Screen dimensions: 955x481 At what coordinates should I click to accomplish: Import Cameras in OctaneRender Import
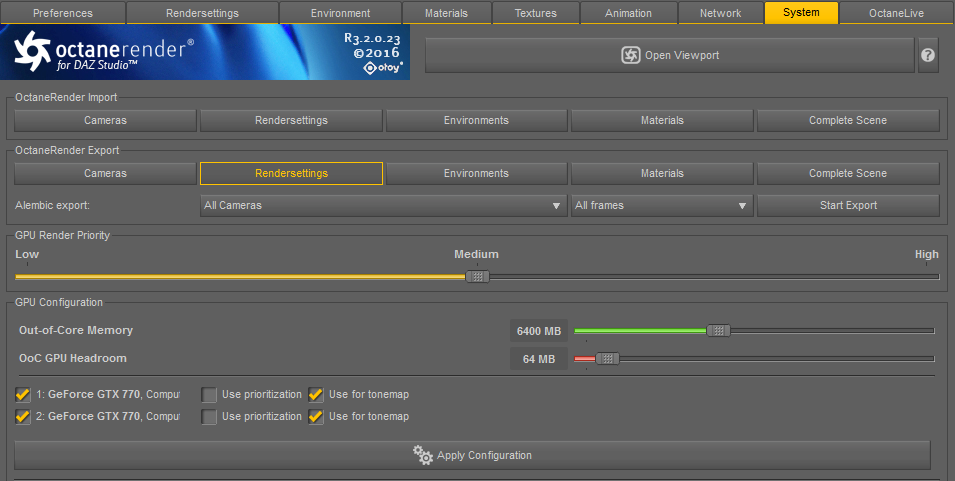pyautogui.click(x=105, y=121)
